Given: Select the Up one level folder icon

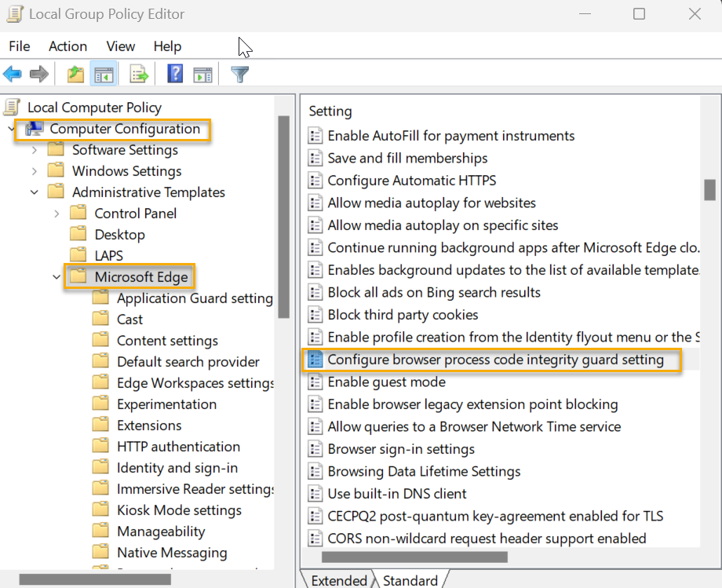Looking at the screenshot, I should (74, 74).
